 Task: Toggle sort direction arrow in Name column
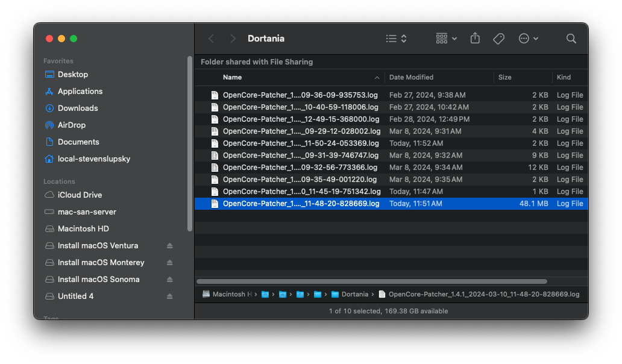click(377, 78)
